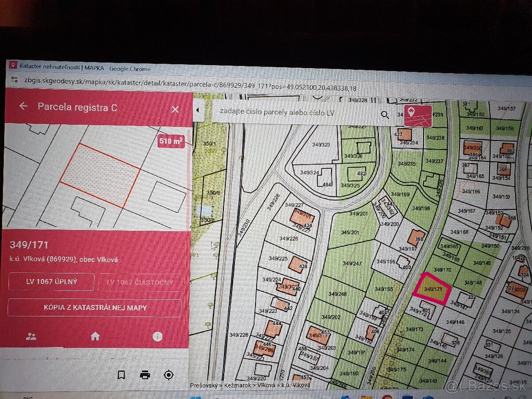The width and height of the screenshot is (532, 399).
Task: Click the back arrow in Parcela registra C header
Action: click(x=23, y=106)
